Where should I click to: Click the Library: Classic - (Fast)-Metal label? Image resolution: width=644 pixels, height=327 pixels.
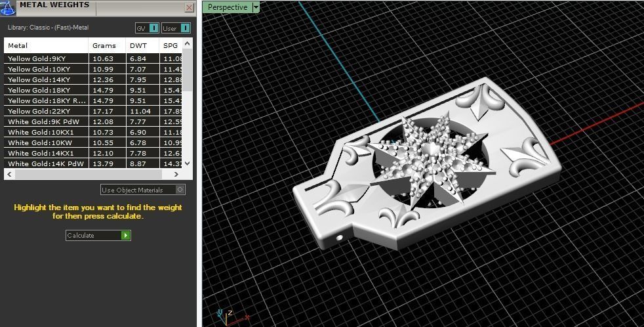click(48, 28)
